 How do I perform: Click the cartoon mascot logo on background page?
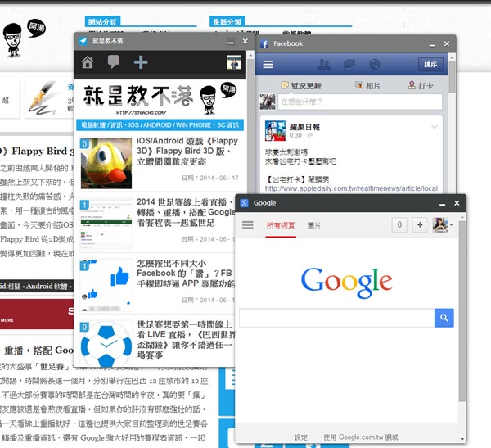tap(24, 38)
